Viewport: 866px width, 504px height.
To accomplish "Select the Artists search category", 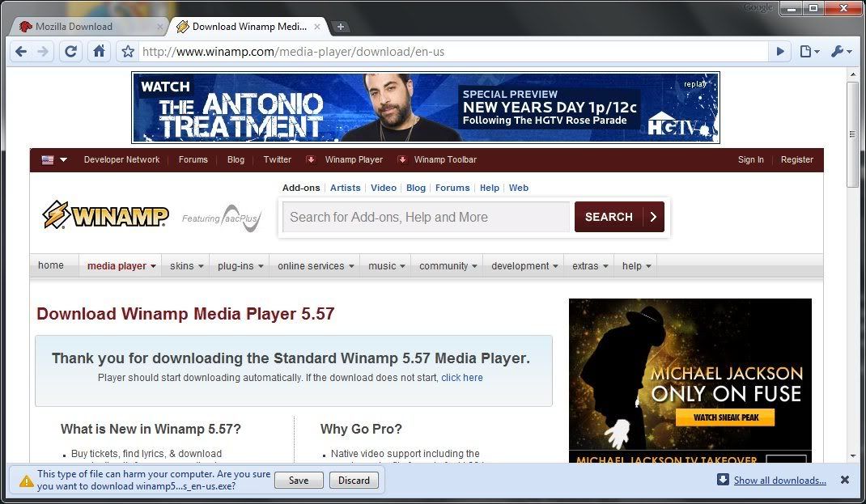I will tap(345, 188).
